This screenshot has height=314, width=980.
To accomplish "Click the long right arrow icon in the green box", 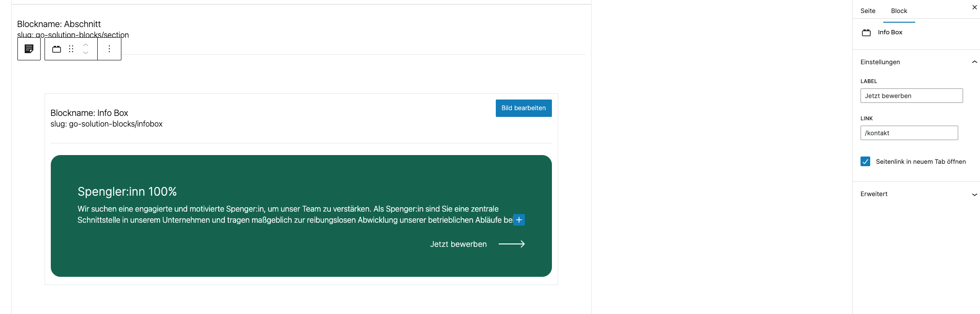I will click(x=512, y=244).
